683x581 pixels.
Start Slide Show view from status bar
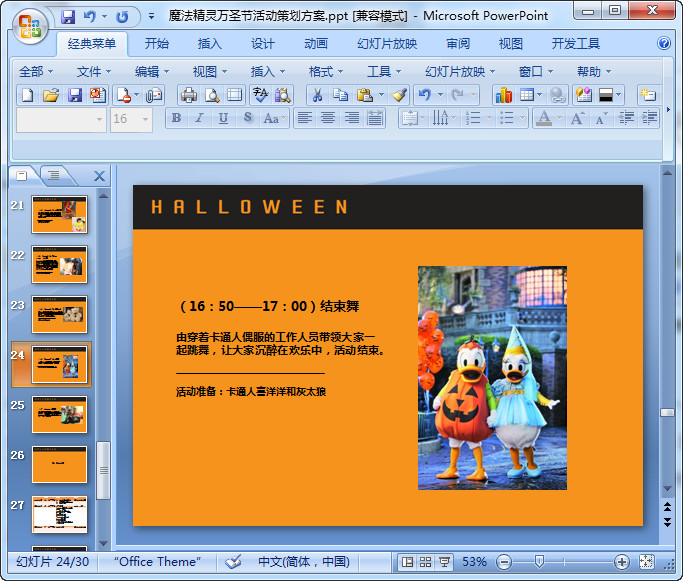[x=444, y=562]
